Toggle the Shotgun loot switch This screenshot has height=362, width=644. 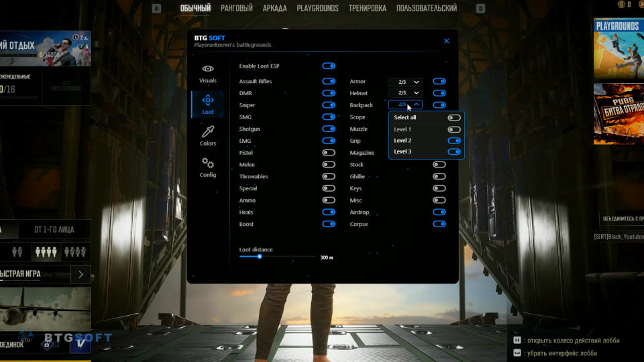(x=329, y=129)
